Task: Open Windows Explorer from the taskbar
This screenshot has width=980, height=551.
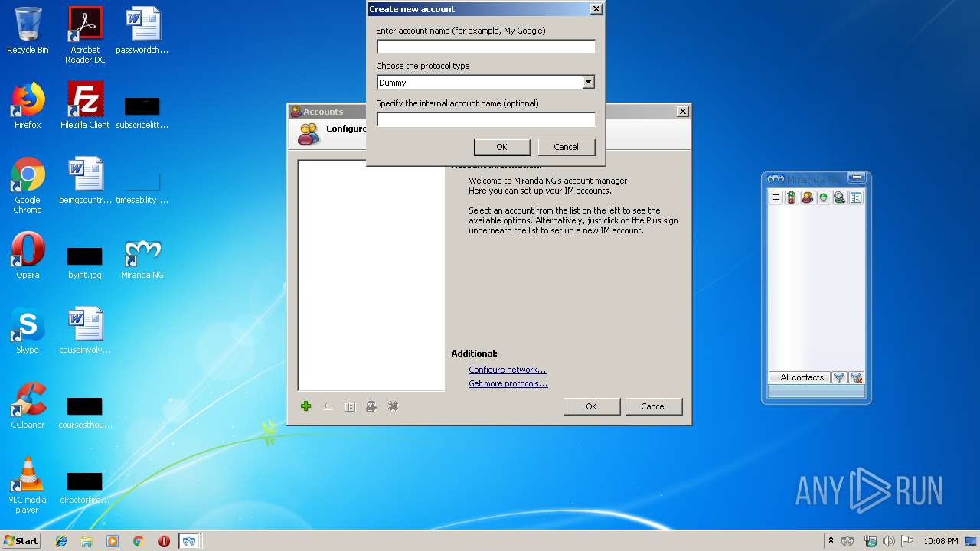Action: [x=87, y=541]
